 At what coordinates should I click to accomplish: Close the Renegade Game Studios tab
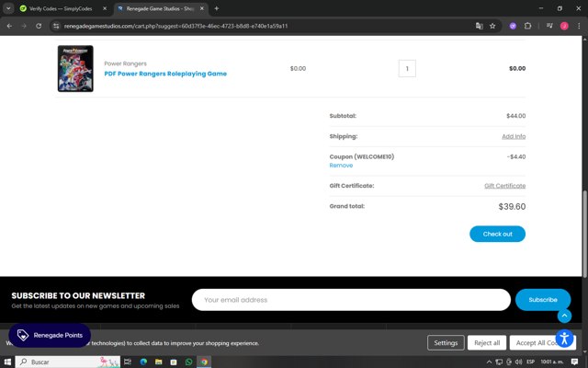[x=202, y=8]
